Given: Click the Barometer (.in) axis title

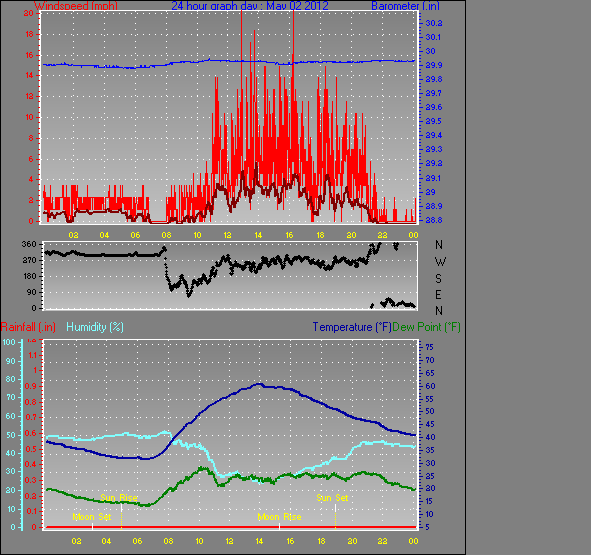Looking at the screenshot, I should coord(405,6).
